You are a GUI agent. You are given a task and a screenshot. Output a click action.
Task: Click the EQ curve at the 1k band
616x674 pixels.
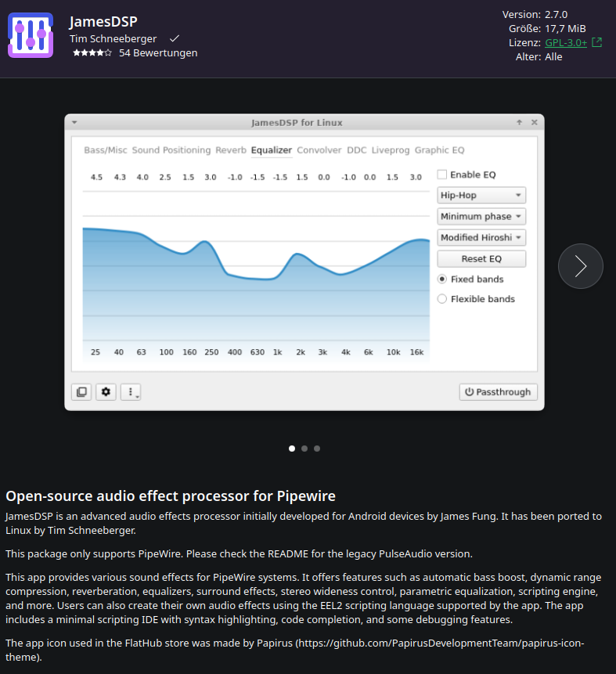[x=278, y=275]
